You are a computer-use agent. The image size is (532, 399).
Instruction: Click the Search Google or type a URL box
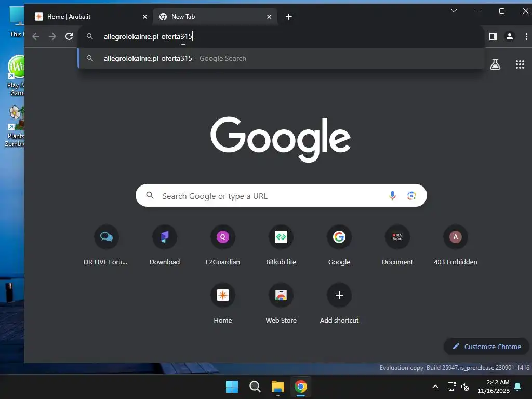click(x=281, y=195)
